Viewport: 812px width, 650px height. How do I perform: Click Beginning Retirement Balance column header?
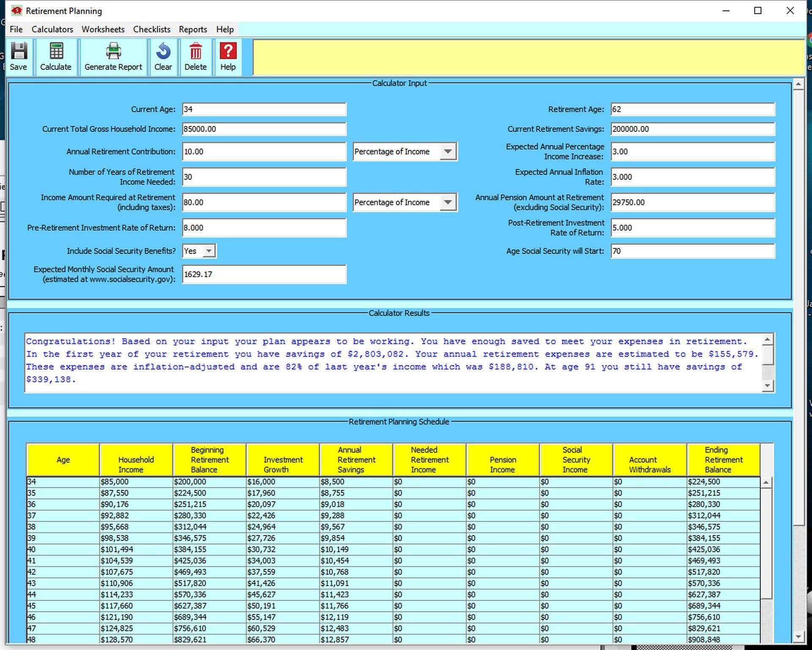(x=210, y=460)
